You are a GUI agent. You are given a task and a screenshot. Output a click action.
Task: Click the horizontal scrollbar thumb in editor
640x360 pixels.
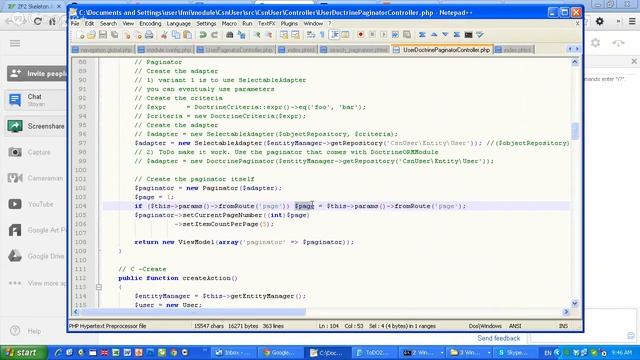pos(193,312)
